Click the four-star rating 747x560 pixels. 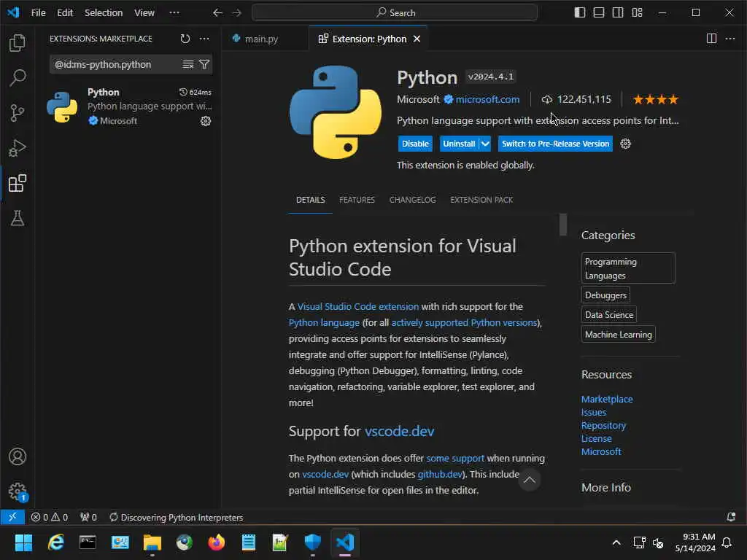point(656,99)
